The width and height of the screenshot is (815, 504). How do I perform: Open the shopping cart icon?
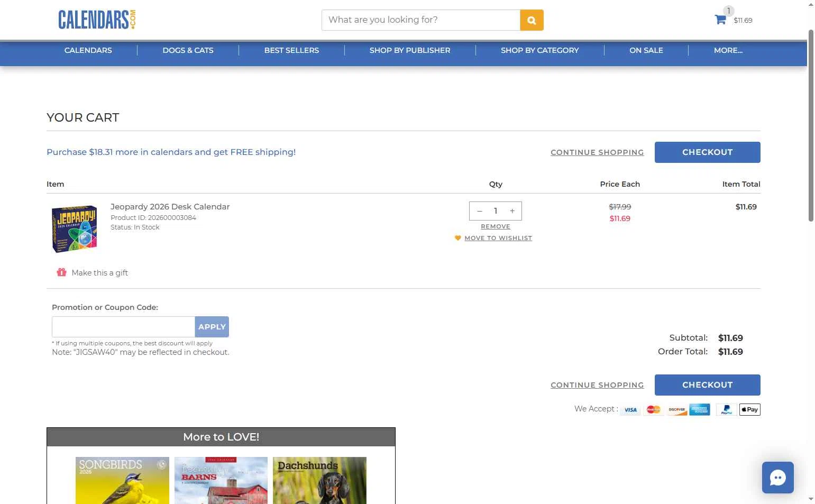(x=720, y=20)
